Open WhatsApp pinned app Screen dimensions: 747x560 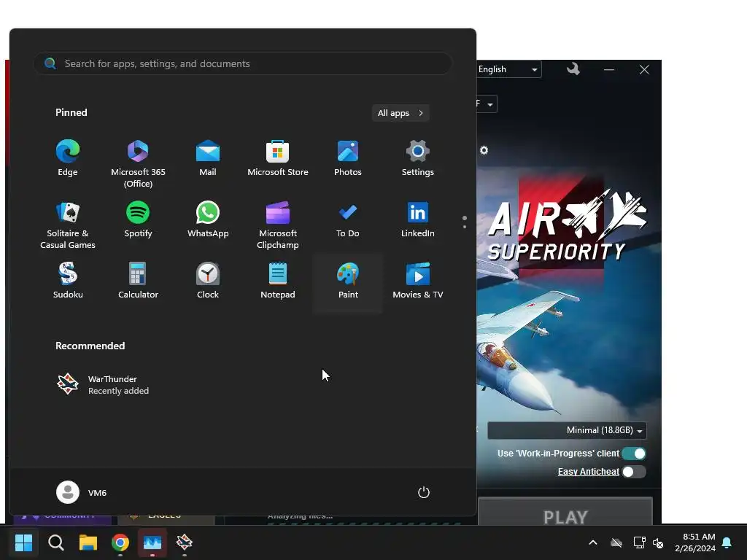[x=208, y=219]
